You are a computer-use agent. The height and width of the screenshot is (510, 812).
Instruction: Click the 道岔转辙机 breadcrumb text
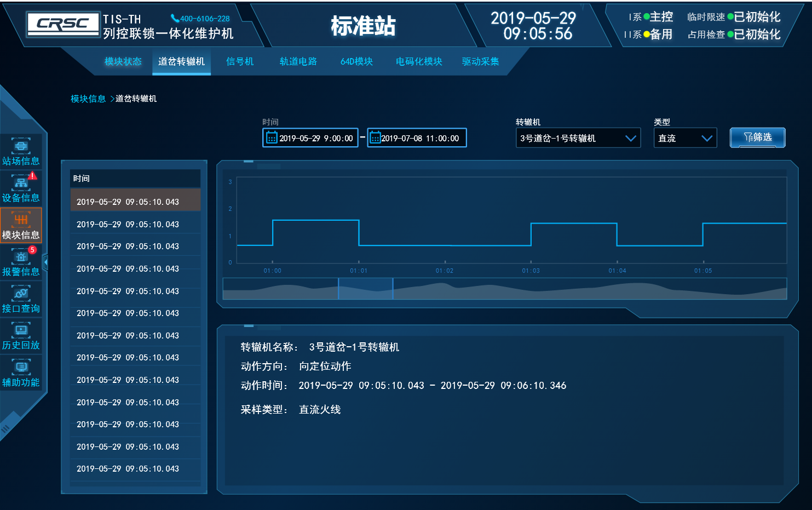(136, 99)
